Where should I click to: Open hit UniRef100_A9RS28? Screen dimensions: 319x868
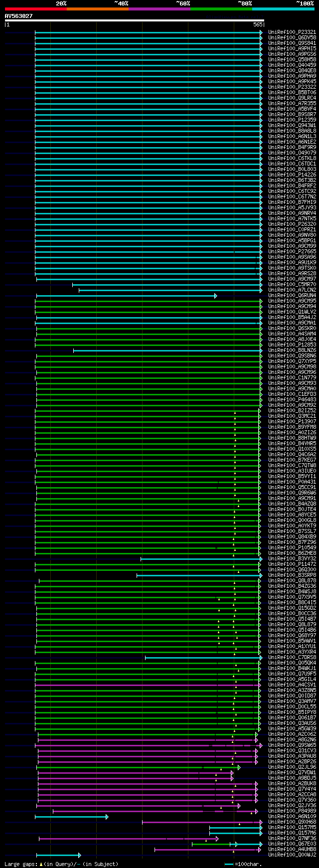click(x=292, y=273)
